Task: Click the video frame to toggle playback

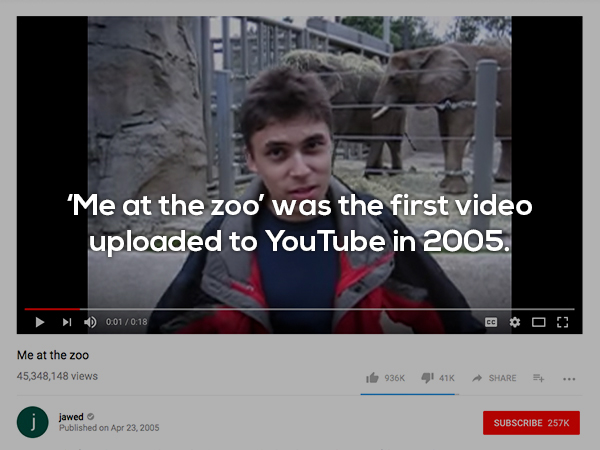Action: (x=299, y=161)
